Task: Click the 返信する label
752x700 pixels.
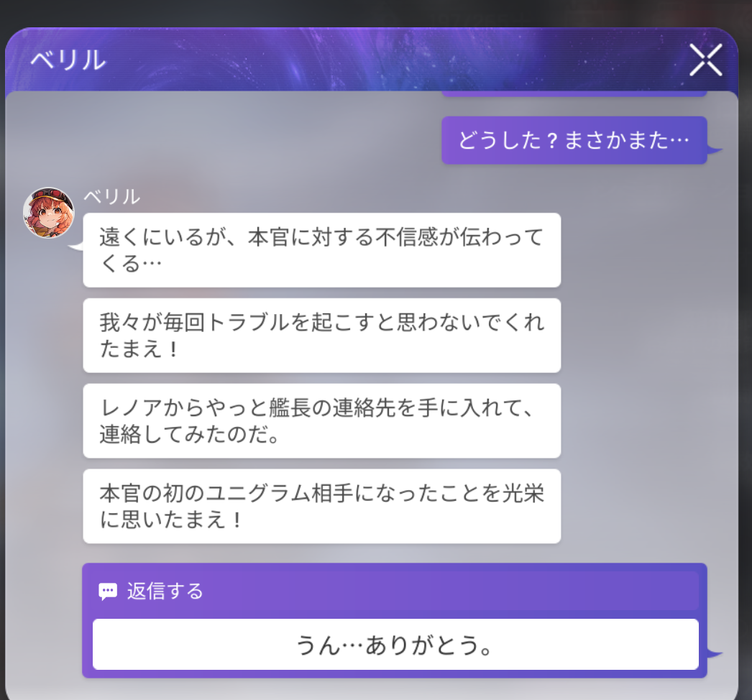Action: click(165, 591)
